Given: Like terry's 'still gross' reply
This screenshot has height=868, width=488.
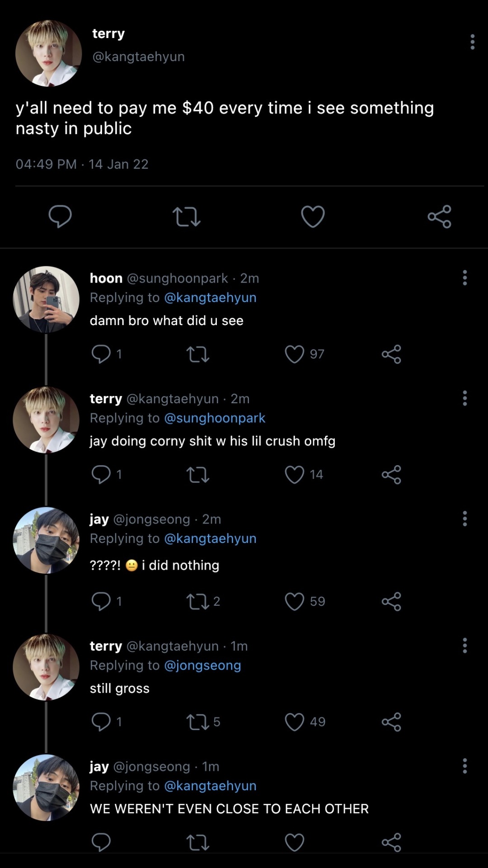Looking at the screenshot, I should pyautogui.click(x=295, y=722).
